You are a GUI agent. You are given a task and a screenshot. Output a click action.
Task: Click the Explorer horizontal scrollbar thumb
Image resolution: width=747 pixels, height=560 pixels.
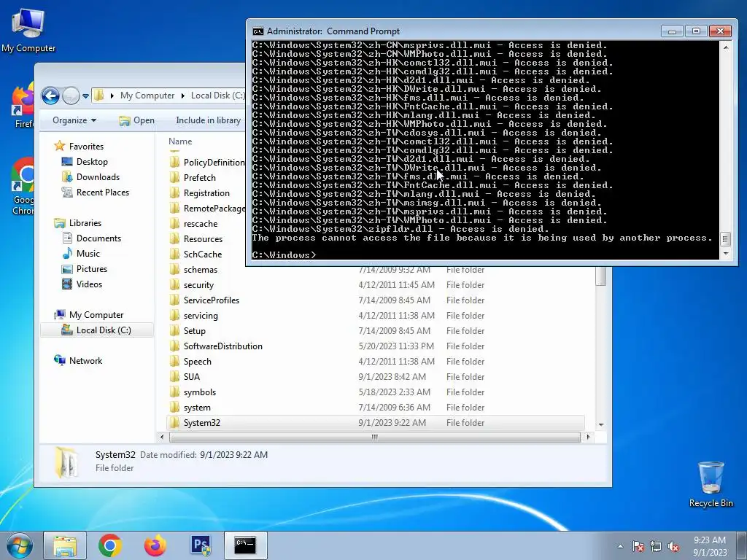(x=374, y=437)
